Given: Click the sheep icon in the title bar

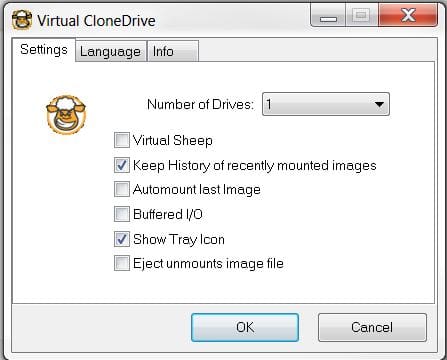Looking at the screenshot, I should pyautogui.click(x=22, y=20).
